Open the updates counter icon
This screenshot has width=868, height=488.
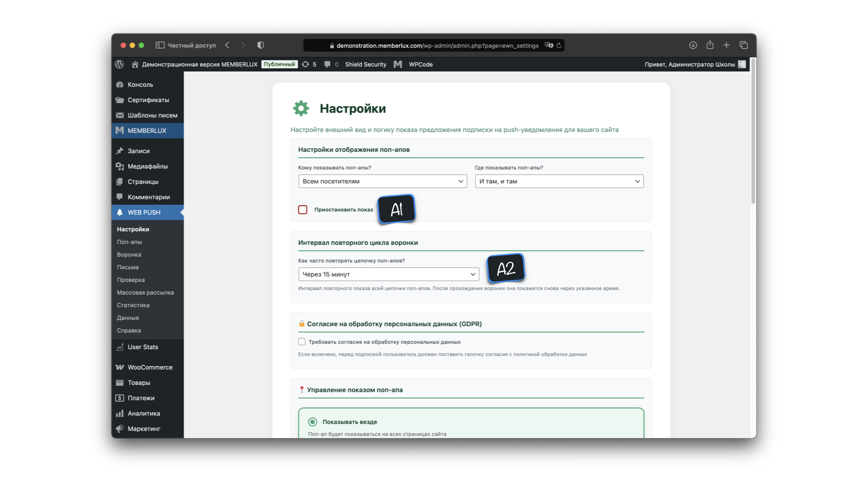pos(306,64)
